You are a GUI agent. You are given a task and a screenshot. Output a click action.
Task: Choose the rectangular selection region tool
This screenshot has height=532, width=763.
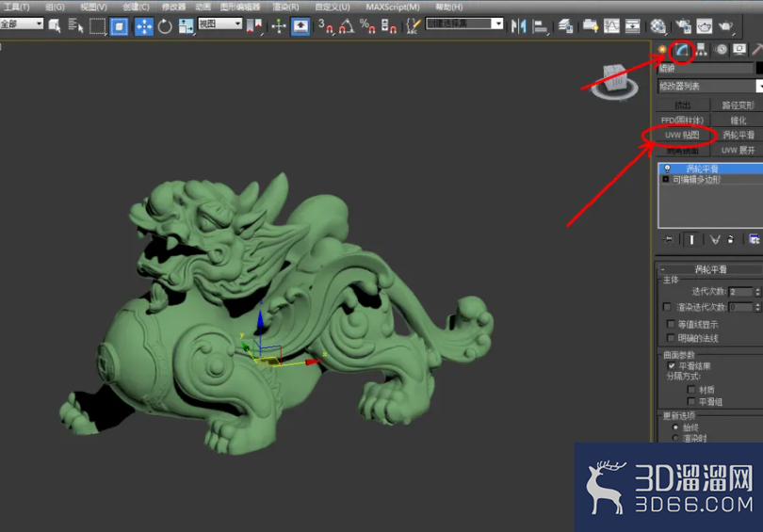click(98, 25)
